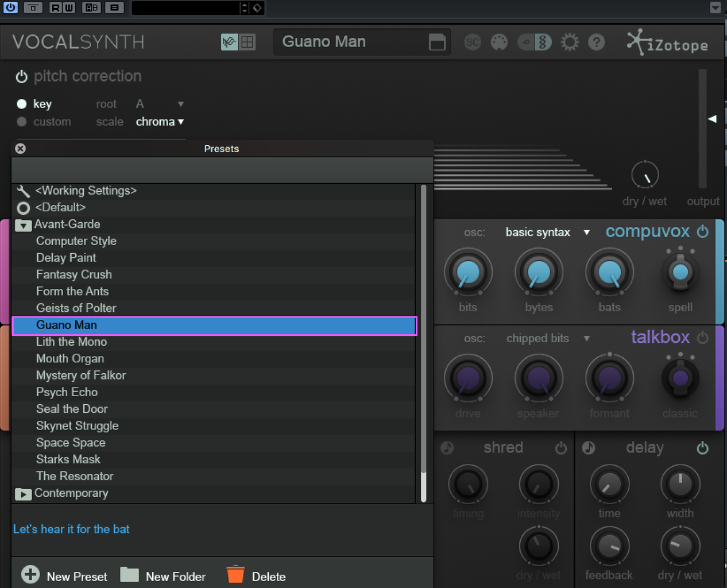Toggle the compuvox power button
Screen dimensions: 727x588
tap(702, 231)
